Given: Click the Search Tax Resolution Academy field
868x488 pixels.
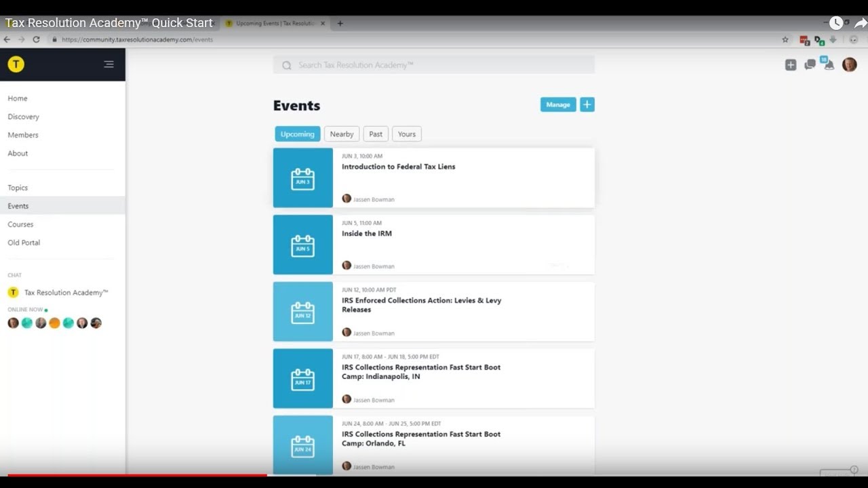Looking at the screenshot, I should 434,65.
